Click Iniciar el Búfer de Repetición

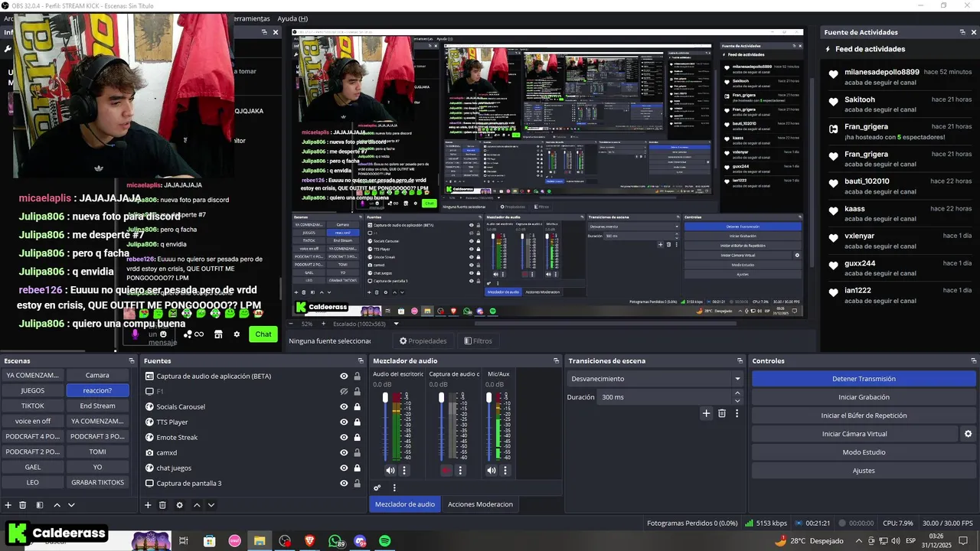coord(864,416)
